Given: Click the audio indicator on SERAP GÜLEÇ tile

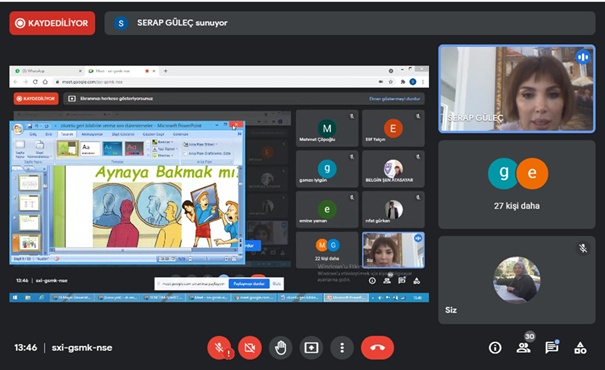Looking at the screenshot, I should coord(583,57).
